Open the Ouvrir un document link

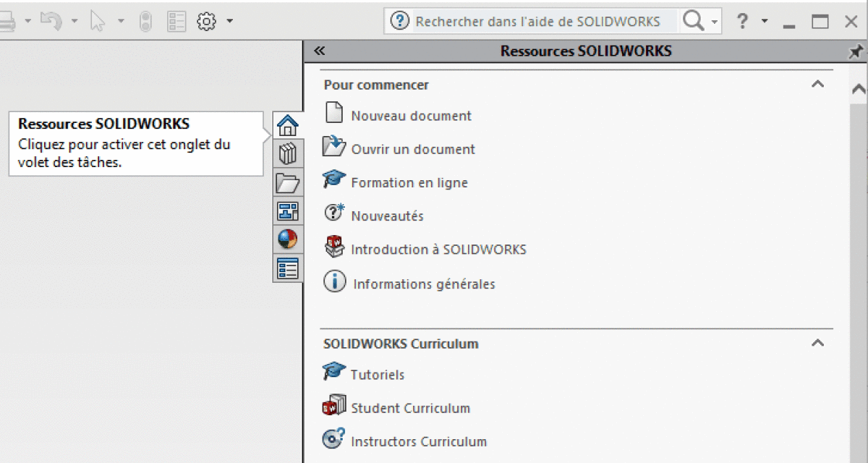(x=413, y=149)
